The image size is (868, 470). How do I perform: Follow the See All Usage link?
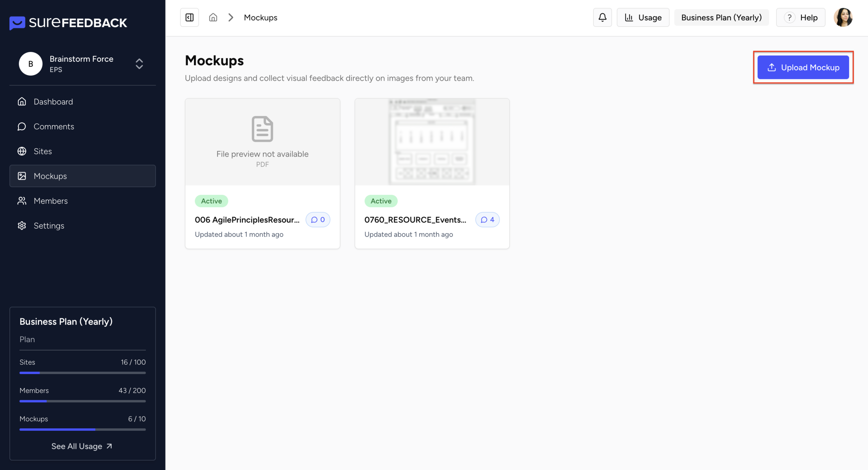(x=82, y=446)
